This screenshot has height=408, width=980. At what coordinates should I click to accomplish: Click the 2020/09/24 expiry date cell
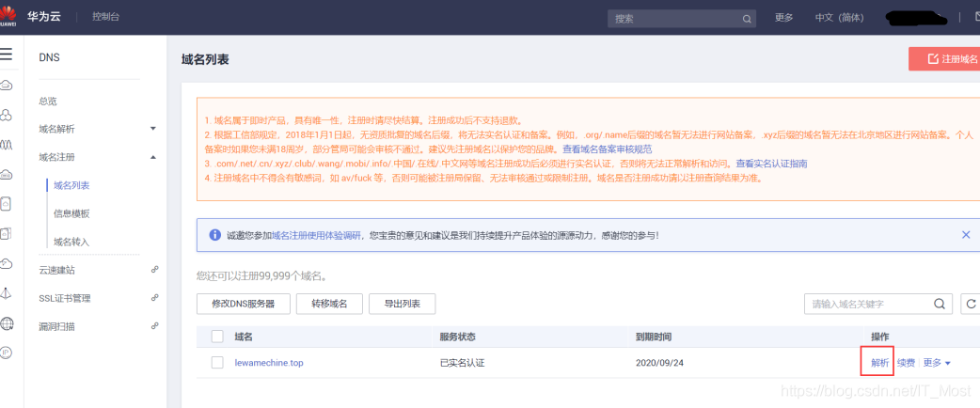click(x=659, y=362)
